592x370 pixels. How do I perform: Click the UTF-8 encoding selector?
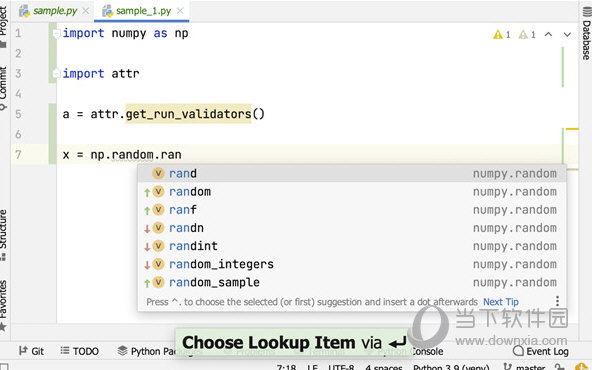(341, 367)
